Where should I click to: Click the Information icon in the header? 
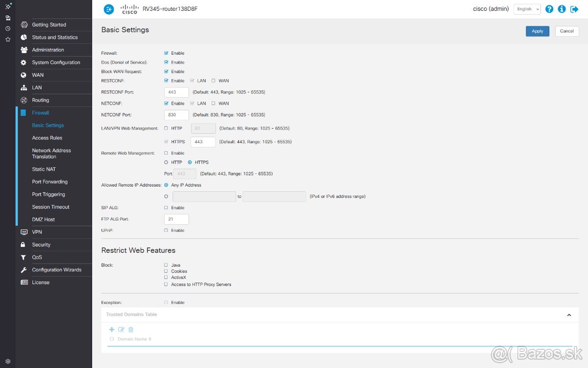(562, 9)
